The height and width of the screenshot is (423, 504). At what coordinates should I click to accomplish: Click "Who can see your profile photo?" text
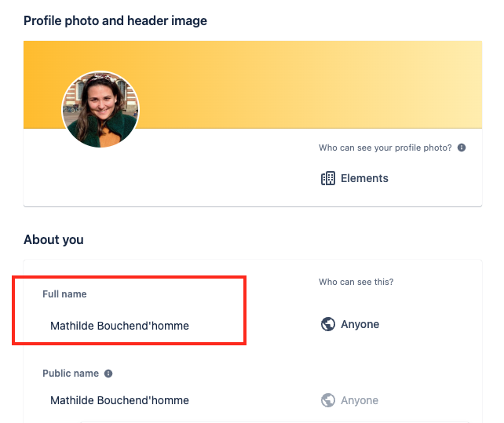click(x=385, y=148)
